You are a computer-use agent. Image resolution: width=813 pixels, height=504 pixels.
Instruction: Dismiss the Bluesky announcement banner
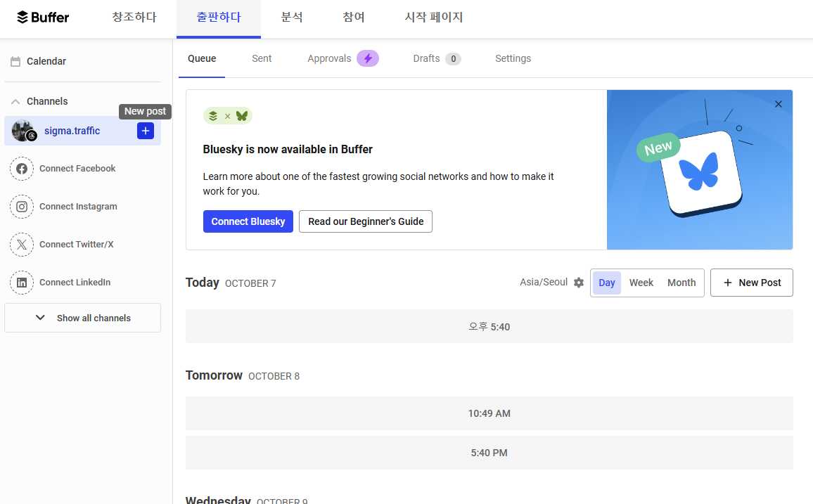tap(778, 104)
